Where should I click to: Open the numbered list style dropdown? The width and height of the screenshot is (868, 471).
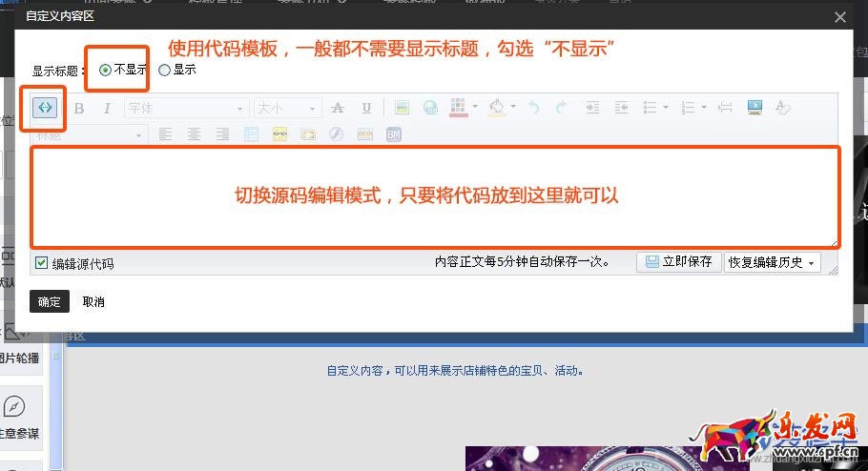click(704, 107)
